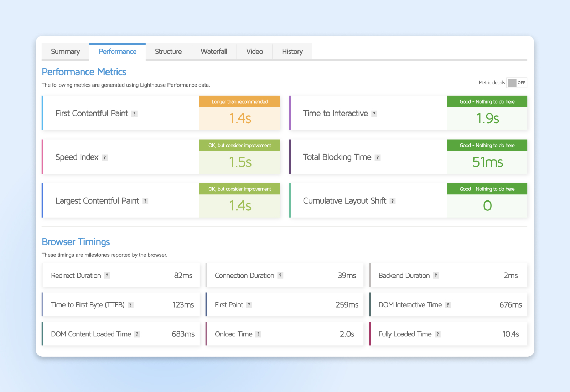Click the Total Blocking Time 51ms value
The width and height of the screenshot is (570, 392).
point(487,162)
